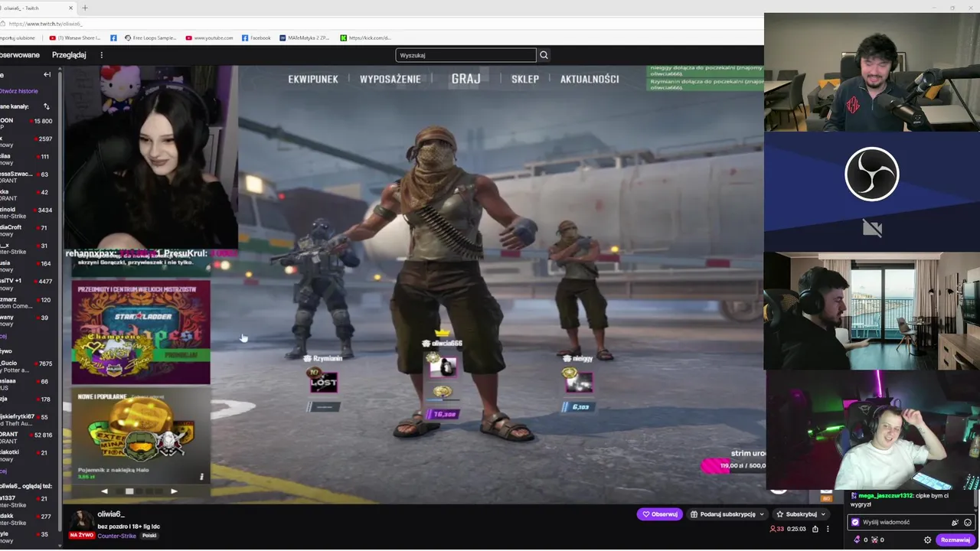980x551 pixels.
Task: Click the stream goal progress bar
Action: coord(733,465)
